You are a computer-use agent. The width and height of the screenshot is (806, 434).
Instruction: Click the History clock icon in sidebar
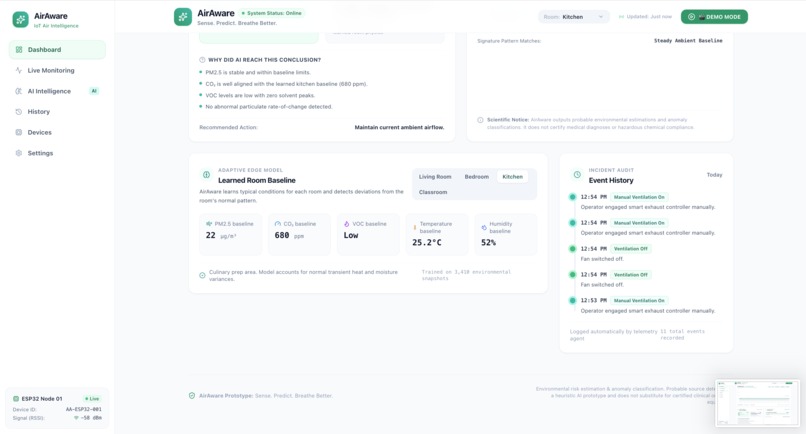[x=19, y=112]
